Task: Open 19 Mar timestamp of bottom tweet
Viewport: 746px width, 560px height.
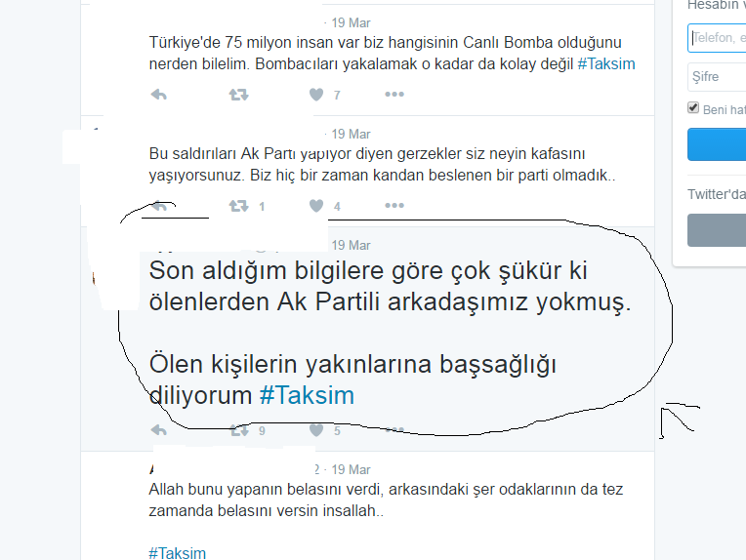Action: coord(351,469)
